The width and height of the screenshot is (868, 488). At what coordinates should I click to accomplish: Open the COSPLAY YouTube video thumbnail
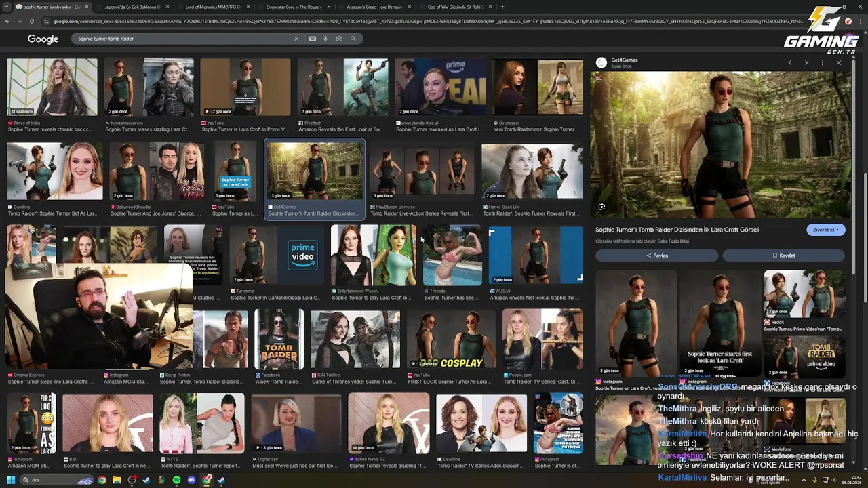pos(452,339)
